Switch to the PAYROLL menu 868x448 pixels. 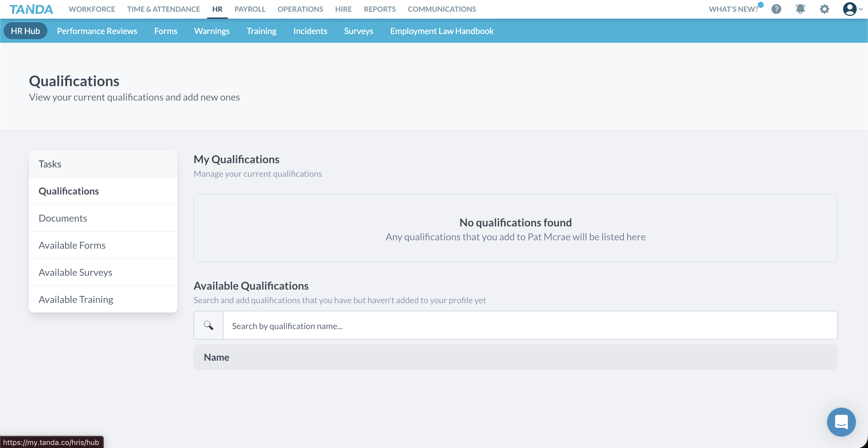coord(250,9)
